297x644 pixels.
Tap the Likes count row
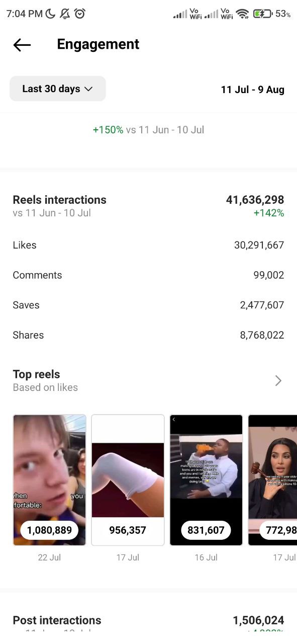click(x=148, y=245)
